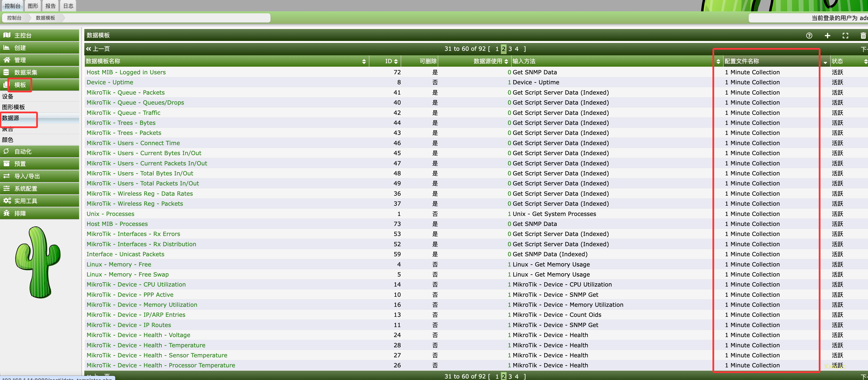
Task: Go to page 4 in the pagination above the table
Action: pyautogui.click(x=517, y=49)
